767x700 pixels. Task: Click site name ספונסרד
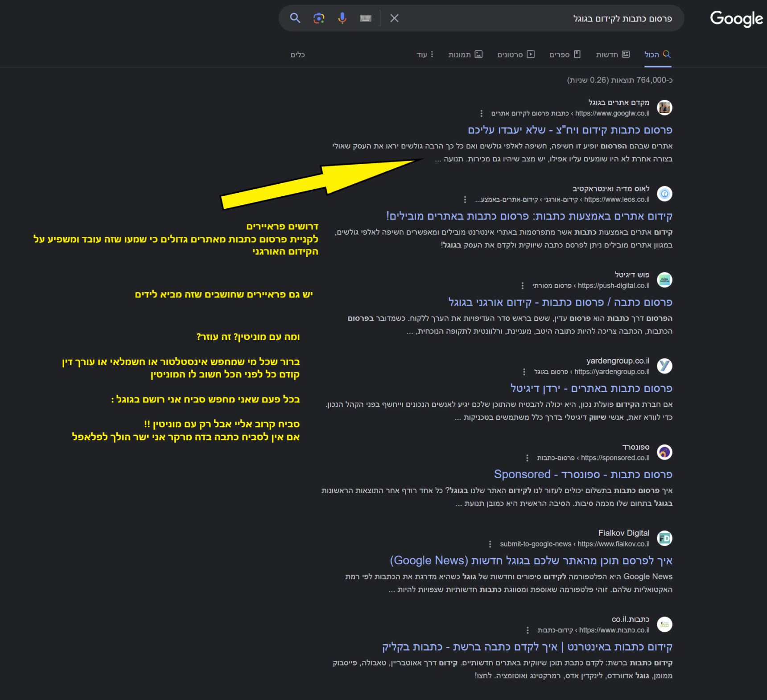coord(636,447)
